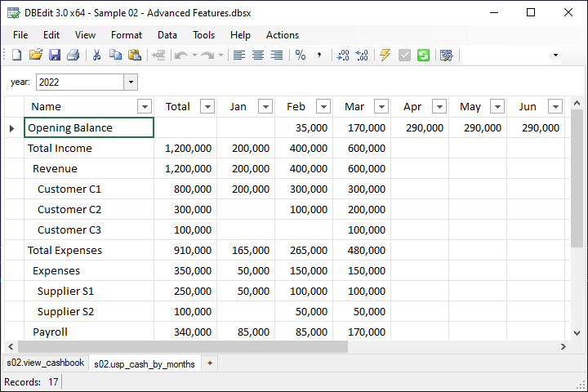Open toolbar overflow options arrow
This screenshot has height=392, width=588.
555,56
